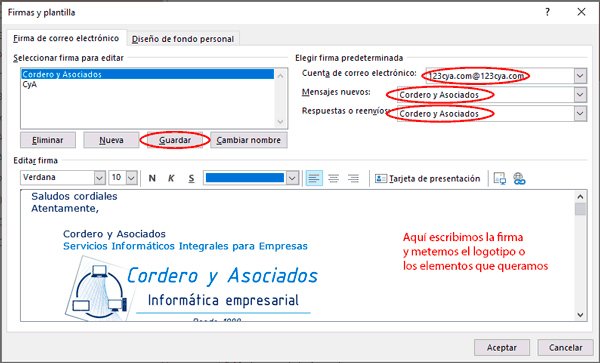Toggle underline formatting (S)

coord(191,178)
